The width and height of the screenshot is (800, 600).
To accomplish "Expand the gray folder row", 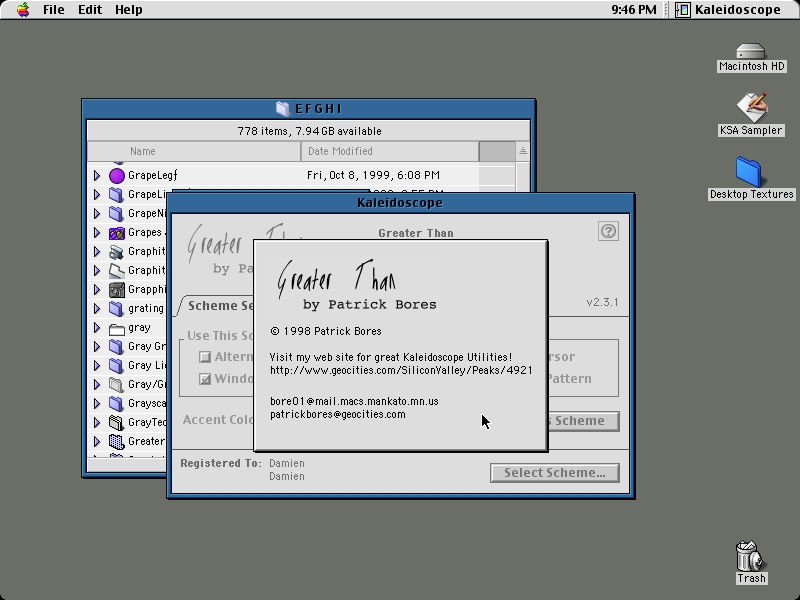I will pyautogui.click(x=97, y=328).
